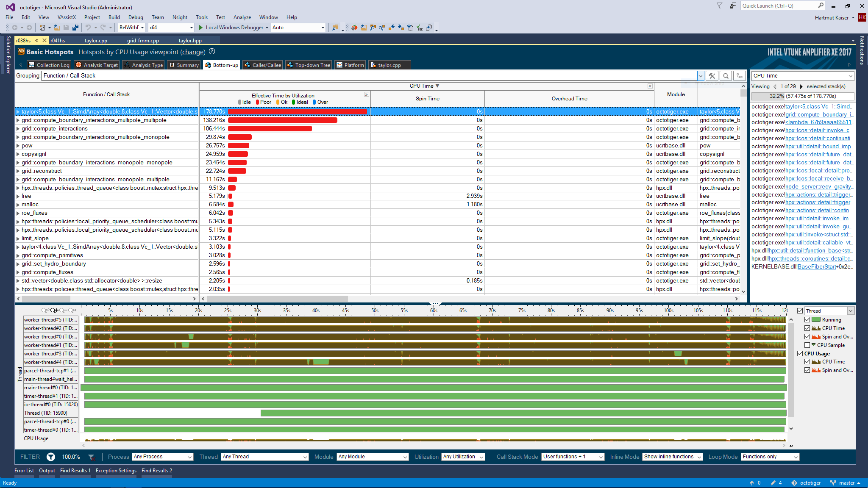Open the Error List panel
The height and width of the screenshot is (488, 868).
pyautogui.click(x=24, y=471)
